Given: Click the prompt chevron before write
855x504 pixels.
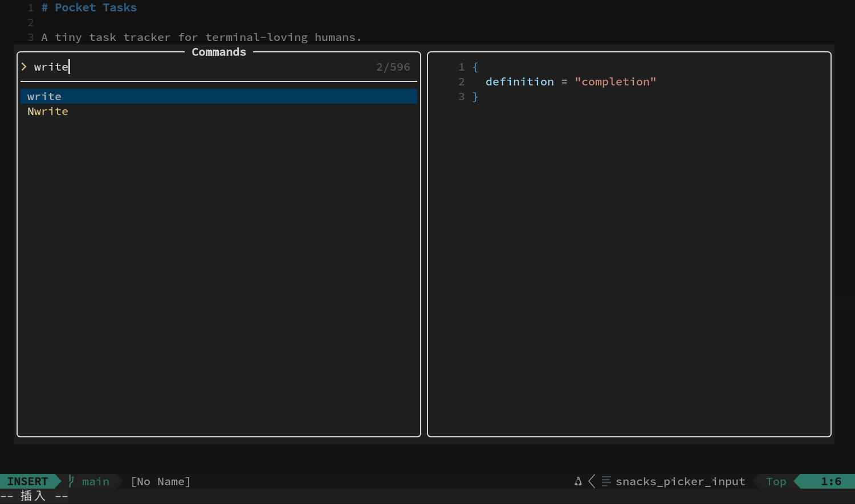Looking at the screenshot, I should point(24,67).
